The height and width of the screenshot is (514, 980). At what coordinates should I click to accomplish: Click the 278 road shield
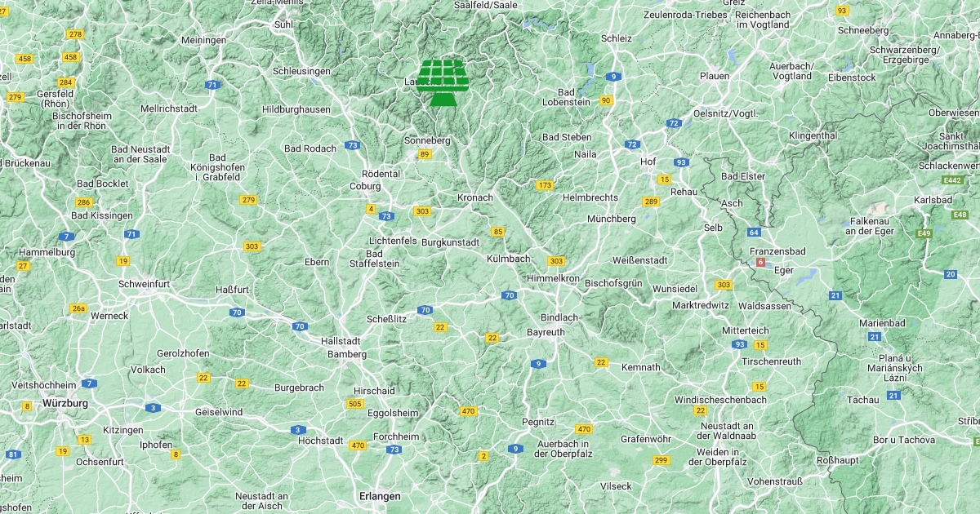pyautogui.click(x=76, y=34)
